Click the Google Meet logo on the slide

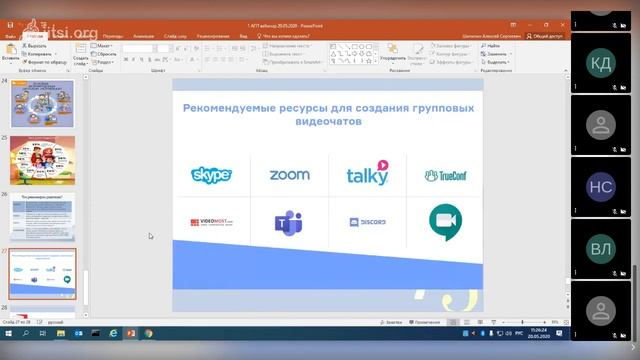pos(445,222)
